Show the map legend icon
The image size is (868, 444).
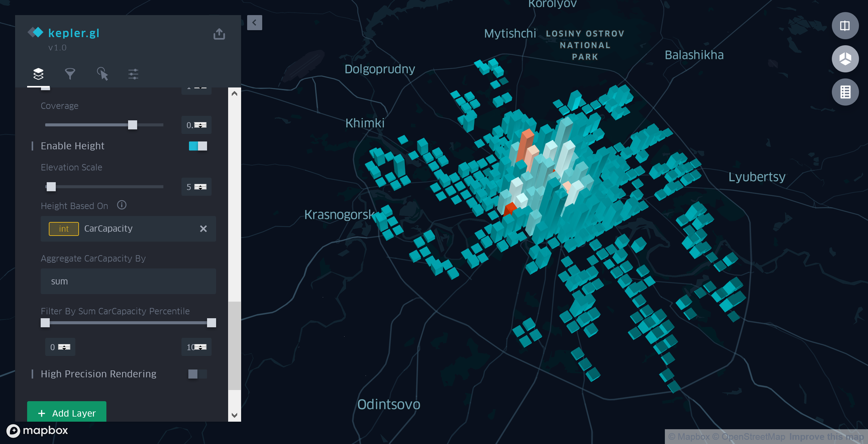(x=845, y=92)
